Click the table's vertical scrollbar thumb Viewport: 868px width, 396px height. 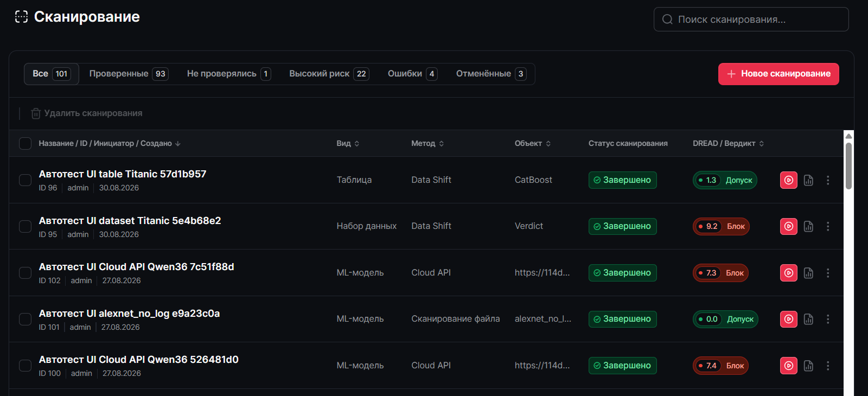[848, 165]
